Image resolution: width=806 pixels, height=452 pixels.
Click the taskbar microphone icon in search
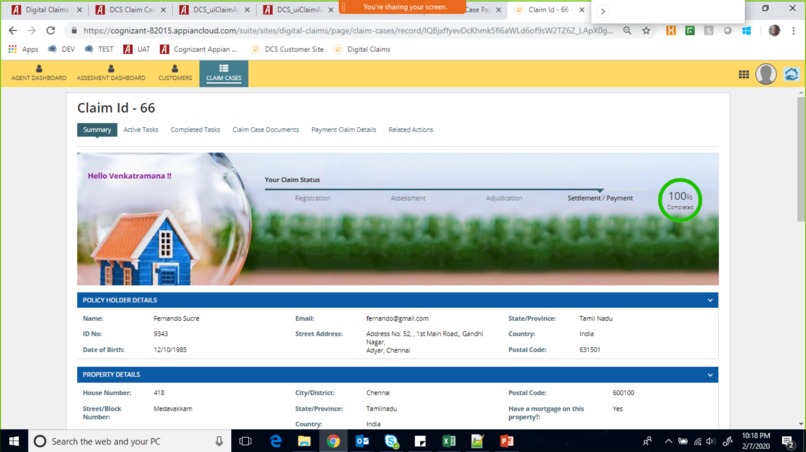219,441
